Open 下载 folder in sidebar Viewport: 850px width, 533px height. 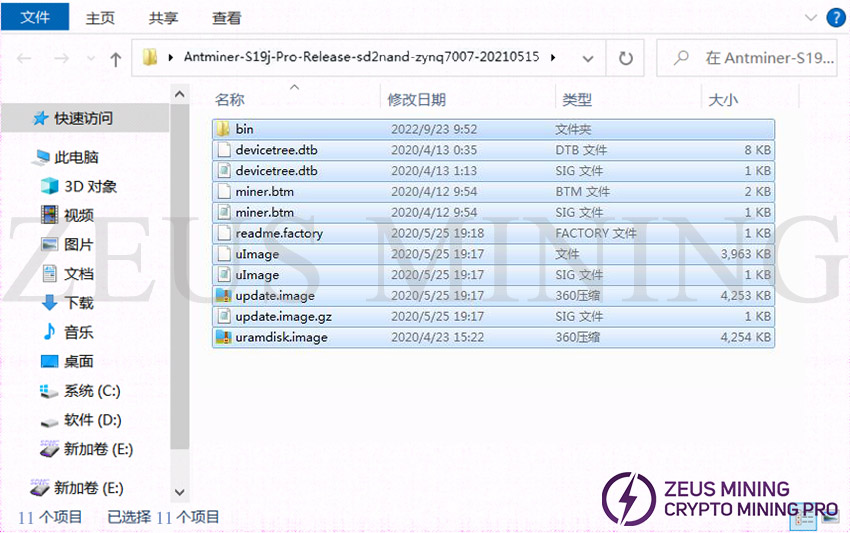click(x=79, y=303)
